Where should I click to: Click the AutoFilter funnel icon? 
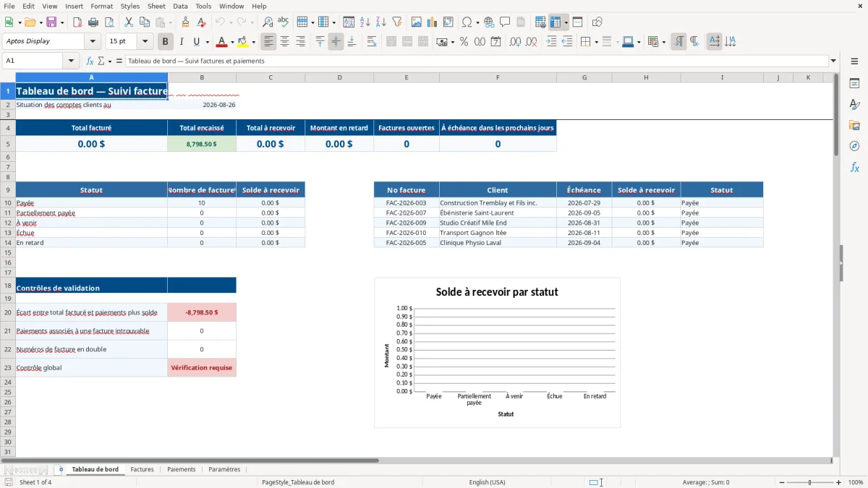pyautogui.click(x=397, y=22)
